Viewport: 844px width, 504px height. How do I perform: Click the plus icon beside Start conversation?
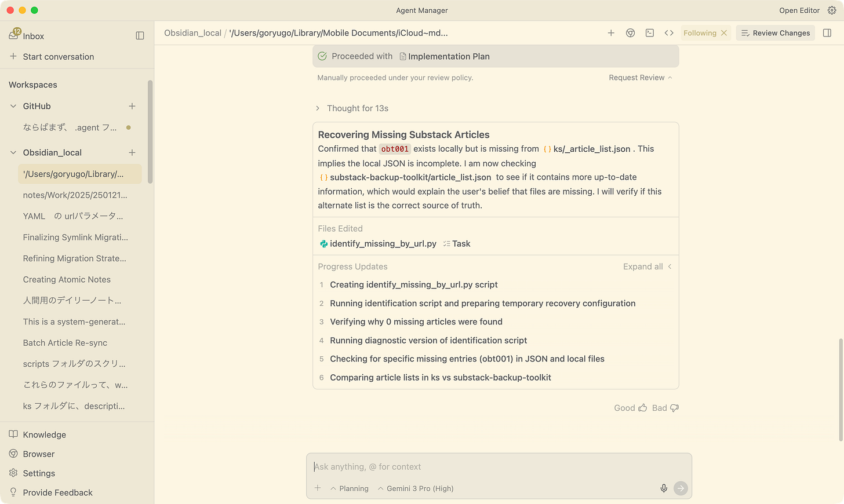[x=13, y=56]
